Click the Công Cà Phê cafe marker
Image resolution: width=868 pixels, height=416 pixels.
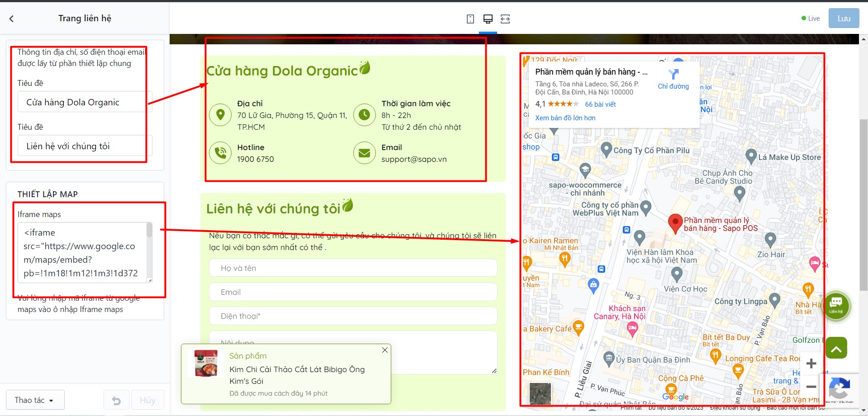pyautogui.click(x=671, y=390)
